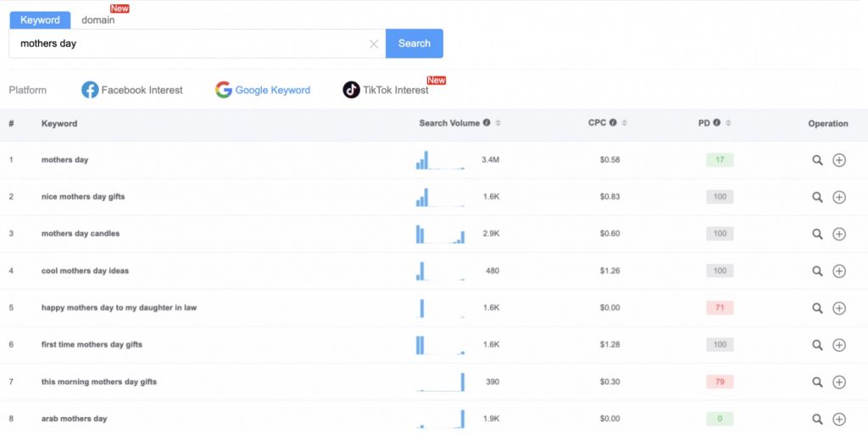This screenshot has width=868, height=435.
Task: Add 'cool mothers day ideas' with plus icon
Action: click(839, 271)
